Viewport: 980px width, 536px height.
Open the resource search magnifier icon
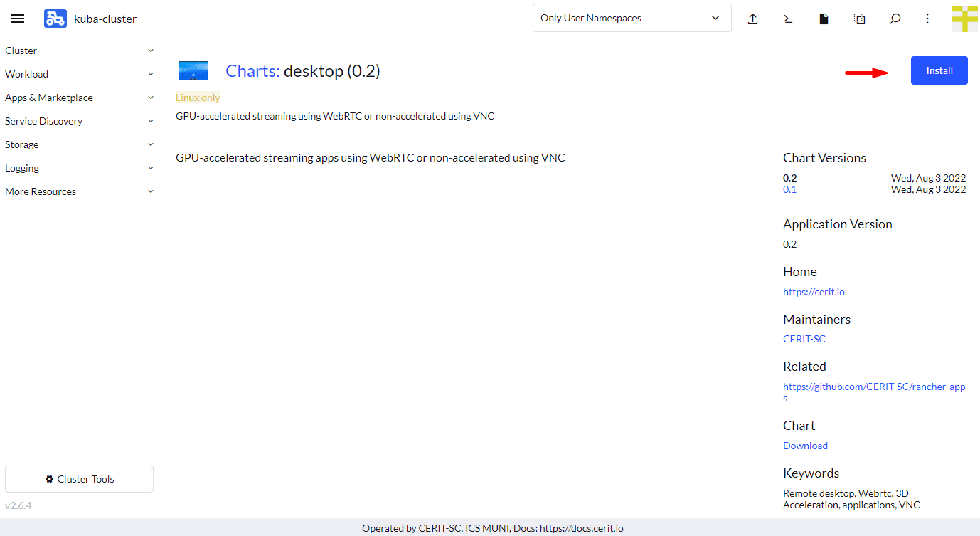pos(895,19)
